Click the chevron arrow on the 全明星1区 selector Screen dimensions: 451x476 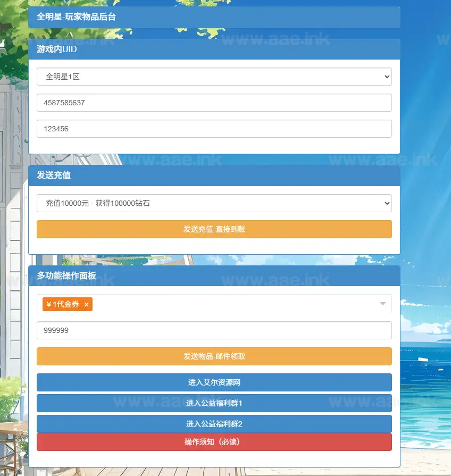pyautogui.click(x=386, y=77)
